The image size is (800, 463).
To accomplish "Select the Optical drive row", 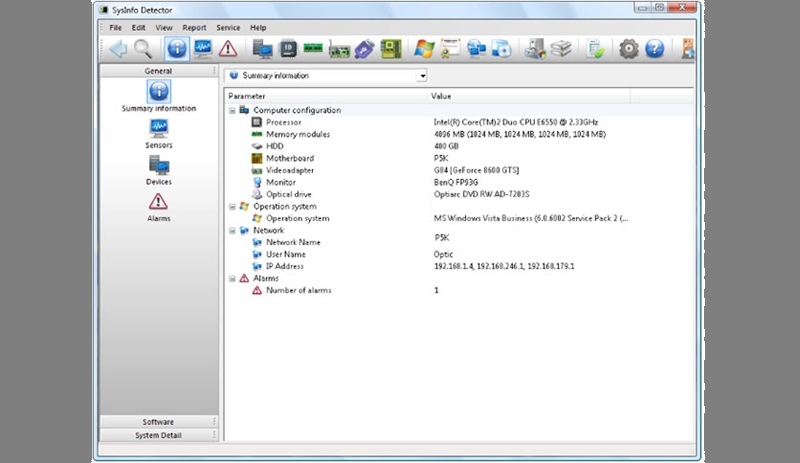I will 459,194.
